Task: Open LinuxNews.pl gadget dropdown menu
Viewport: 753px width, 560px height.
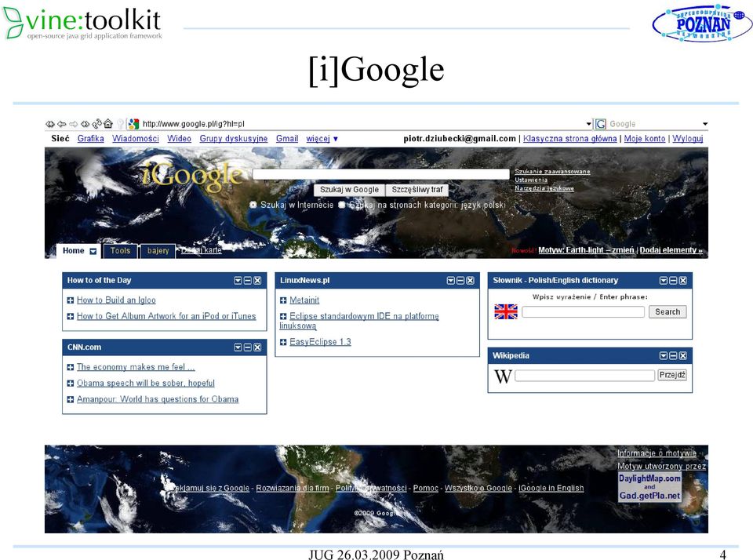Action: [450, 281]
